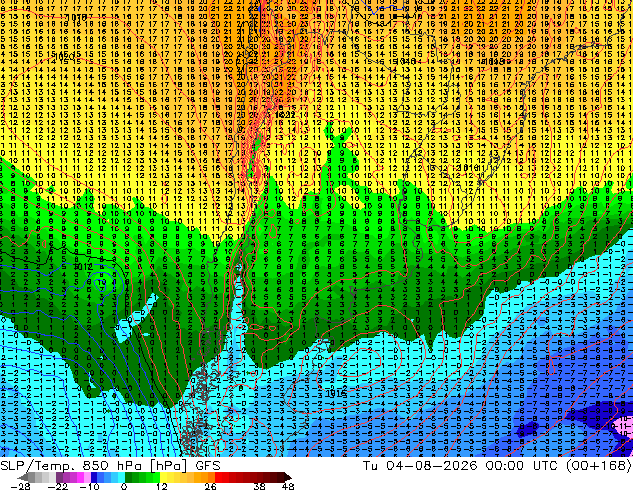Click the darkest maroon legend arrow above 48
The image size is (634, 490).
click(x=288, y=477)
